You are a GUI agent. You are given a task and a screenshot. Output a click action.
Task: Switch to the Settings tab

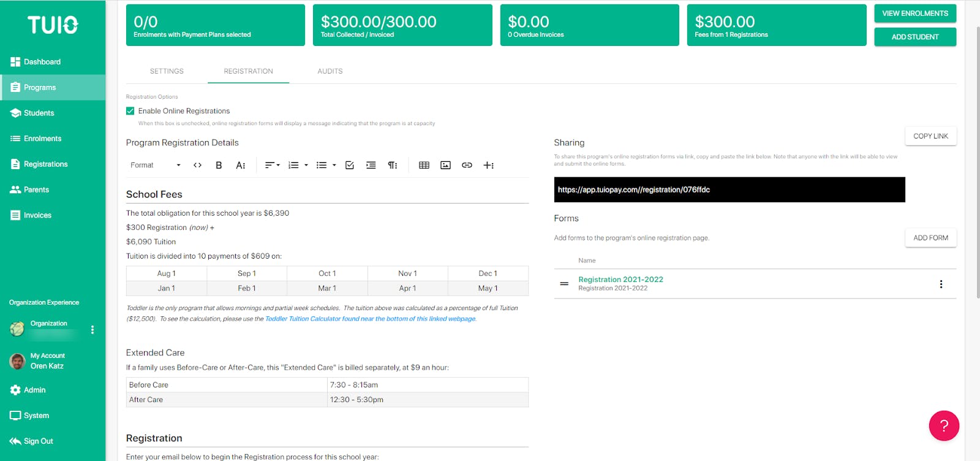coord(167,71)
